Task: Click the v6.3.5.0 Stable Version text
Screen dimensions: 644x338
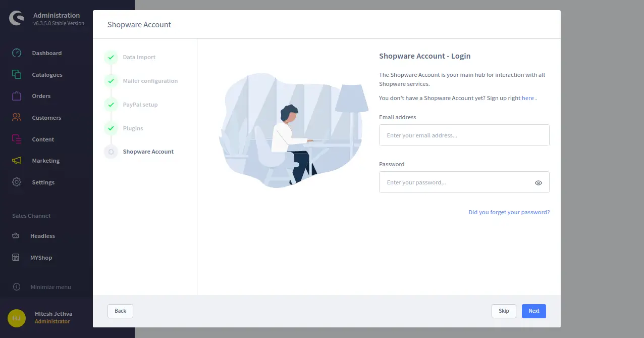Action: point(59,23)
